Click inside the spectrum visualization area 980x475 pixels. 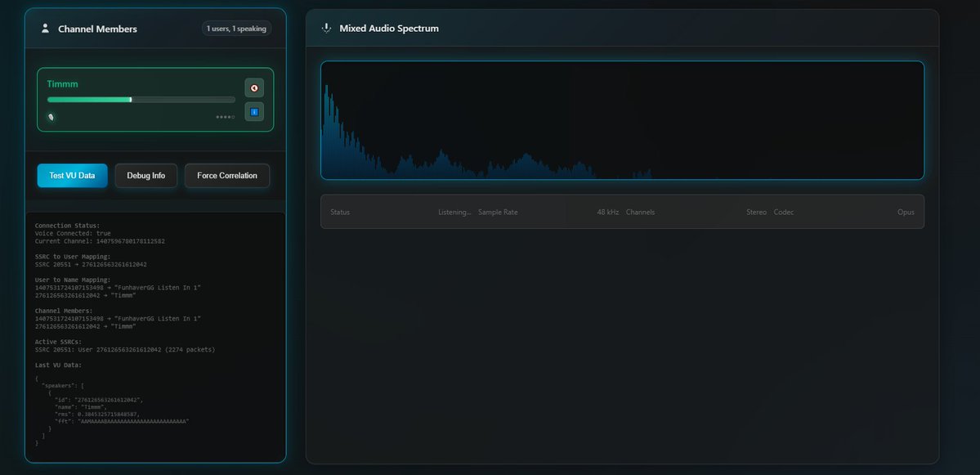coord(621,119)
